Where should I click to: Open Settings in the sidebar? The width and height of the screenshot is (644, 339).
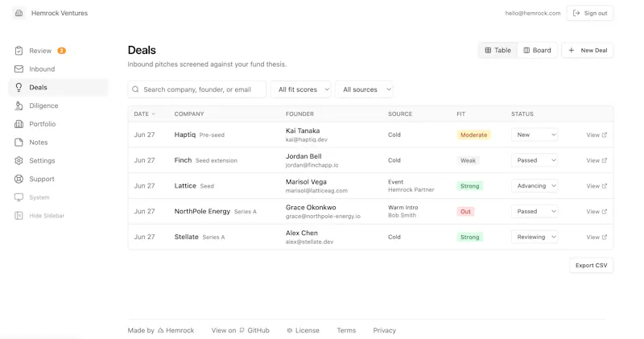pyautogui.click(x=58, y=161)
